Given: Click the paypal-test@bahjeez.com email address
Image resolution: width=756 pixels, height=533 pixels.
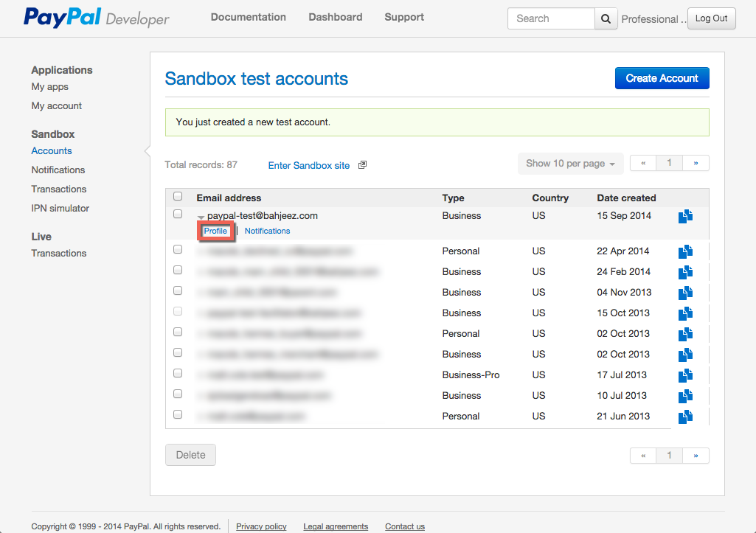Looking at the screenshot, I should coord(263,216).
